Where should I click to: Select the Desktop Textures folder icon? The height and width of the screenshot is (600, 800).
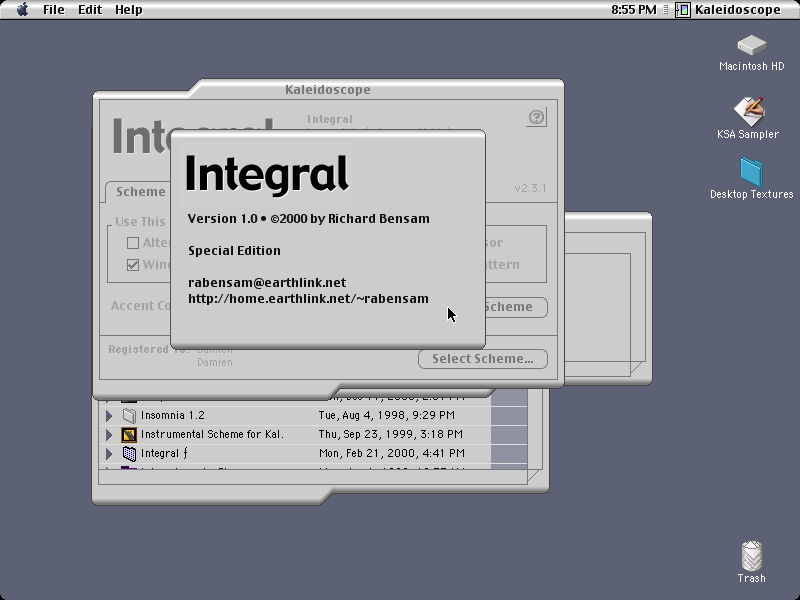(752, 172)
